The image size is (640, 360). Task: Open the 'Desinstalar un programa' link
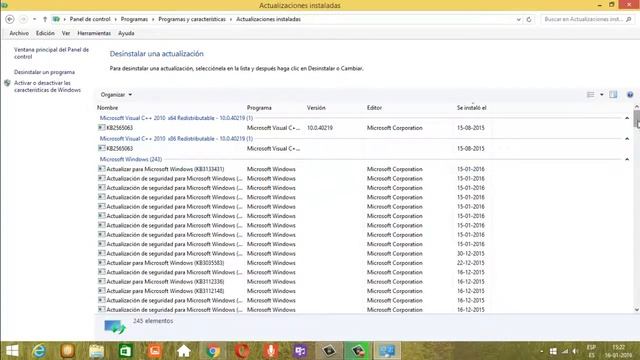click(44, 72)
